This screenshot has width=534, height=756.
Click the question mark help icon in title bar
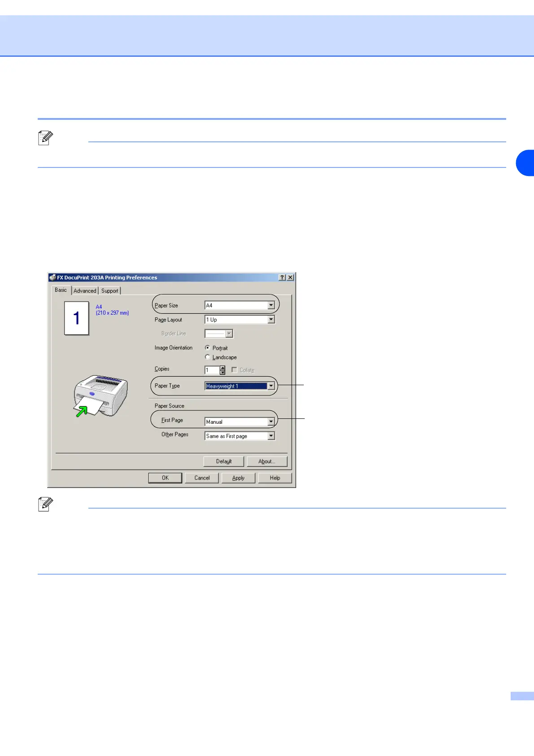(x=282, y=277)
